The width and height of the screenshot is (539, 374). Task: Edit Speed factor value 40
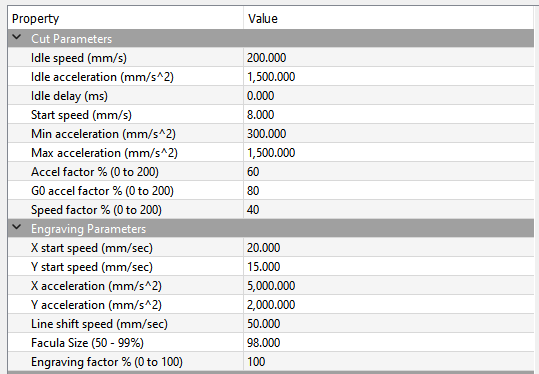coord(389,210)
